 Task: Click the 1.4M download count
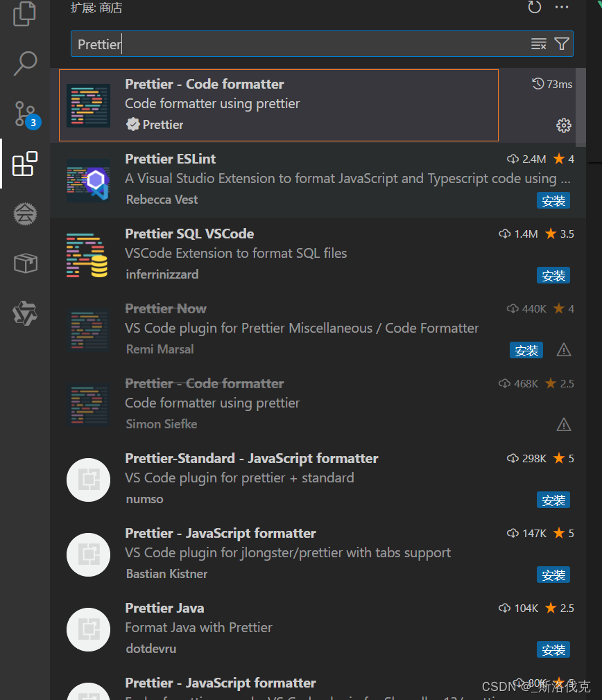pos(519,234)
